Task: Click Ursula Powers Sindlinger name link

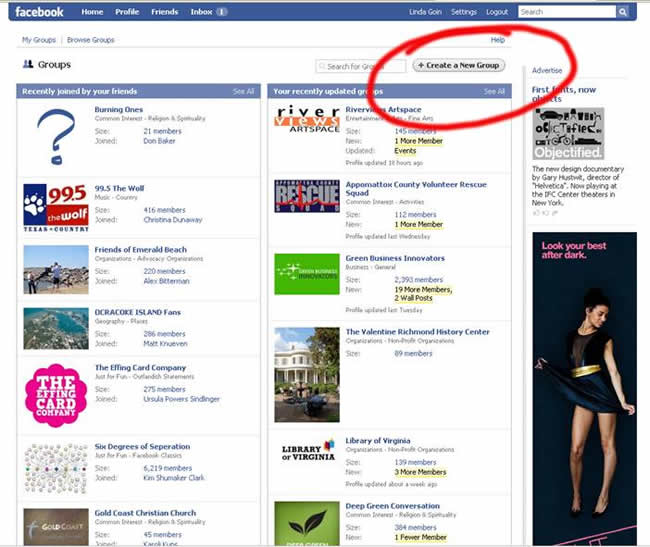Action: pyautogui.click(x=182, y=399)
